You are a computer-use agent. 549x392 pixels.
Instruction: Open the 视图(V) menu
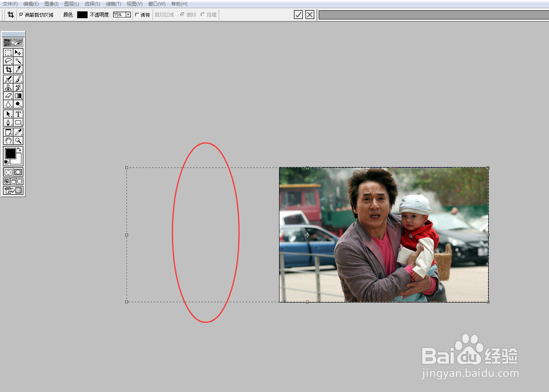point(134,4)
